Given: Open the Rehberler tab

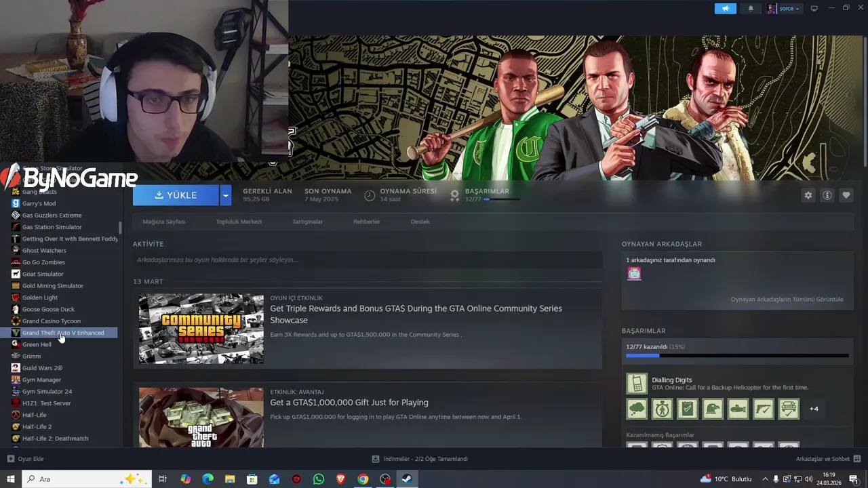Looking at the screenshot, I should 367,222.
